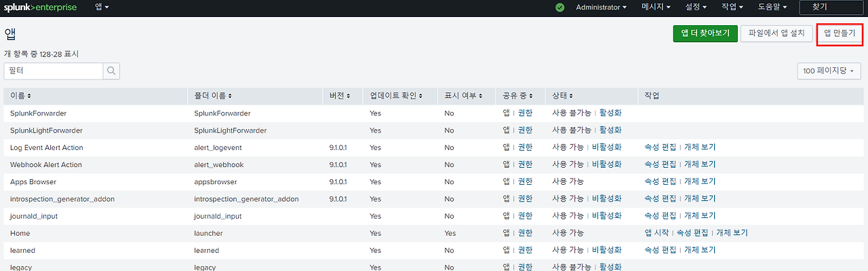Click 비활성화 for Log Event Alert Action
Screen dimensions: 868x271
click(x=607, y=147)
